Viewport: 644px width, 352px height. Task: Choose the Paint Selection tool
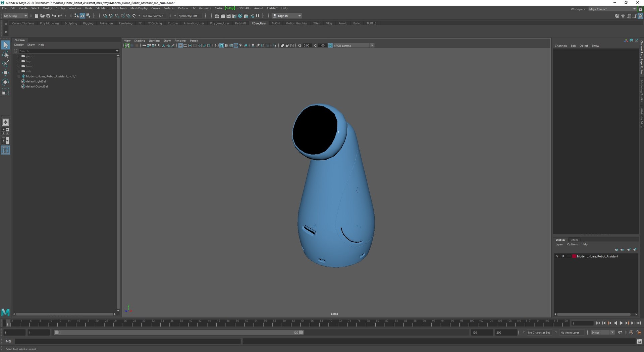click(x=5, y=64)
